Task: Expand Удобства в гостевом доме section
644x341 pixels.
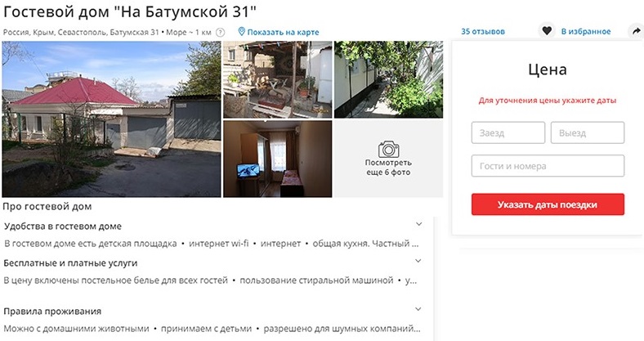Action: (418, 224)
